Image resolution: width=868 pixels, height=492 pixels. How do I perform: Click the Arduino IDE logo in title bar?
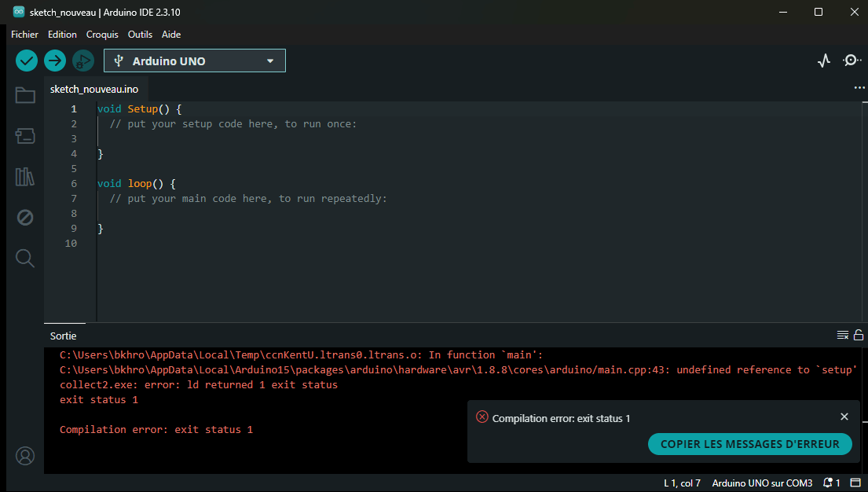click(x=19, y=12)
